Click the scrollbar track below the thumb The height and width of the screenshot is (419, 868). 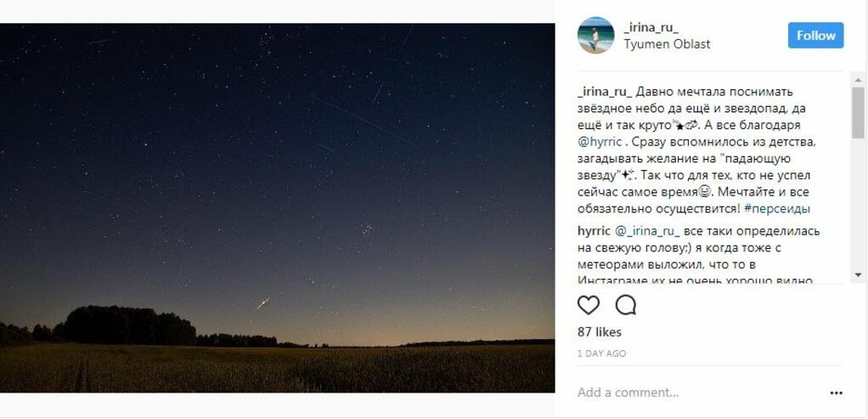point(858,204)
